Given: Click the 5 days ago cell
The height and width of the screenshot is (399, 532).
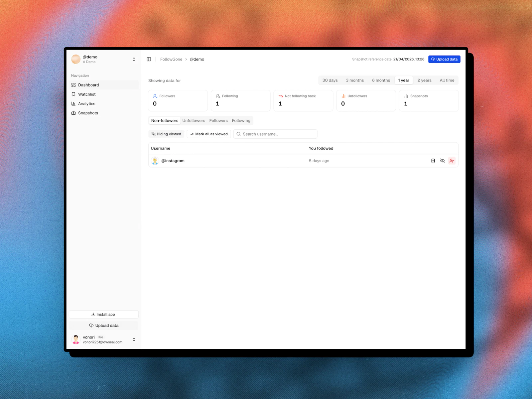Looking at the screenshot, I should click(x=319, y=161).
